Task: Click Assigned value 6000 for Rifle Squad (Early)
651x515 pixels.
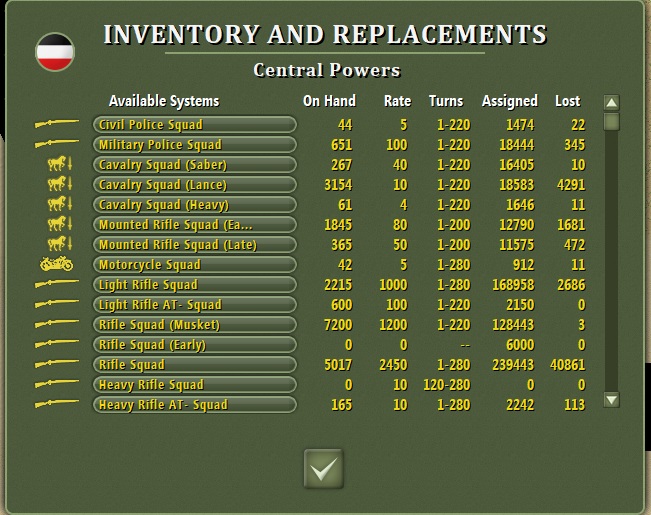Action: 520,344
